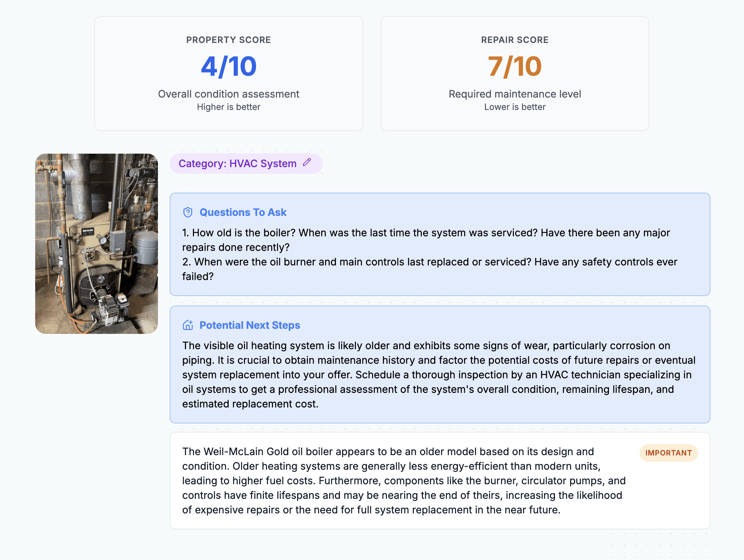Click the Questions To Ask heading

pos(243,212)
